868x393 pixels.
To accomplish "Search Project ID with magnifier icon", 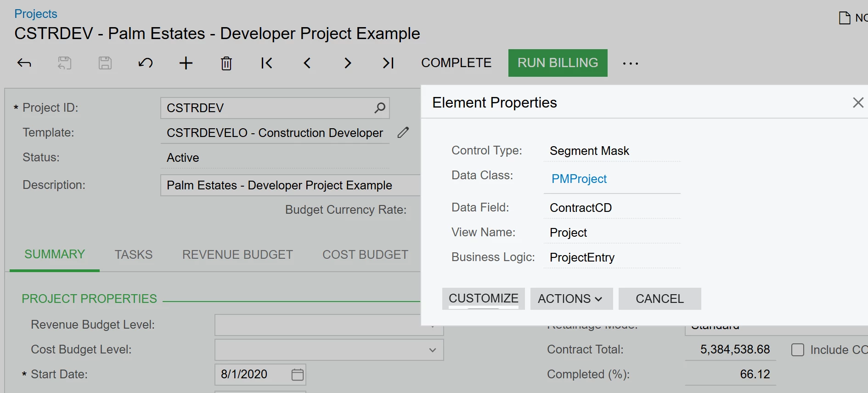I will coord(380,108).
